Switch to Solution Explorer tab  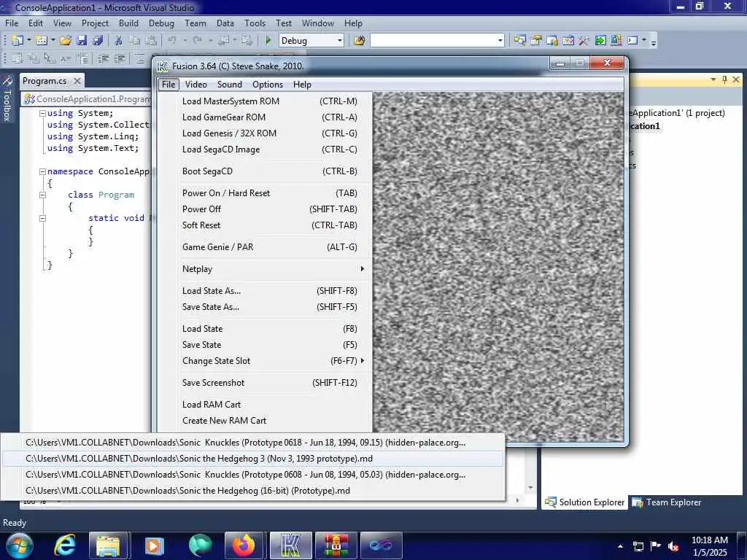pos(584,502)
